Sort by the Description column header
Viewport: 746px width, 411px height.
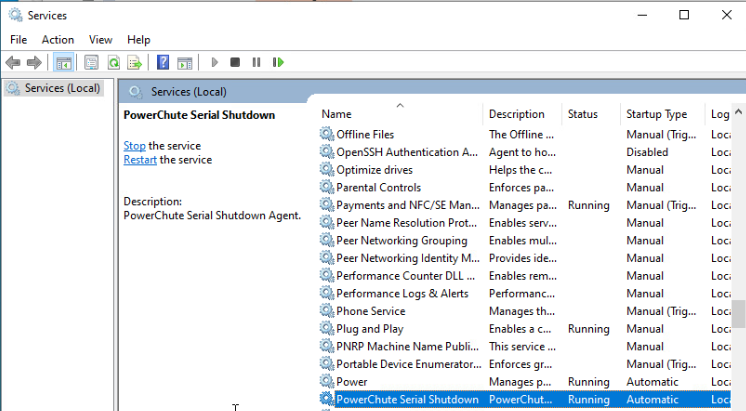[517, 114]
